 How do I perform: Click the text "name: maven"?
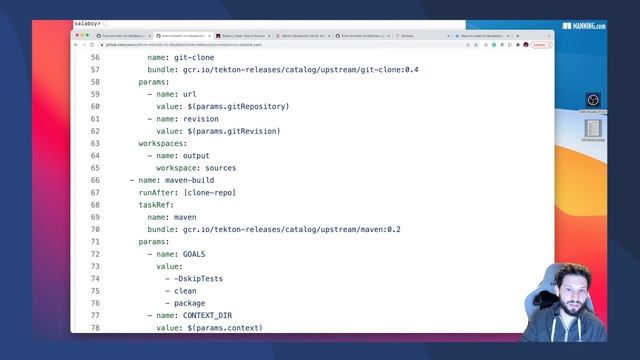pyautogui.click(x=172, y=217)
